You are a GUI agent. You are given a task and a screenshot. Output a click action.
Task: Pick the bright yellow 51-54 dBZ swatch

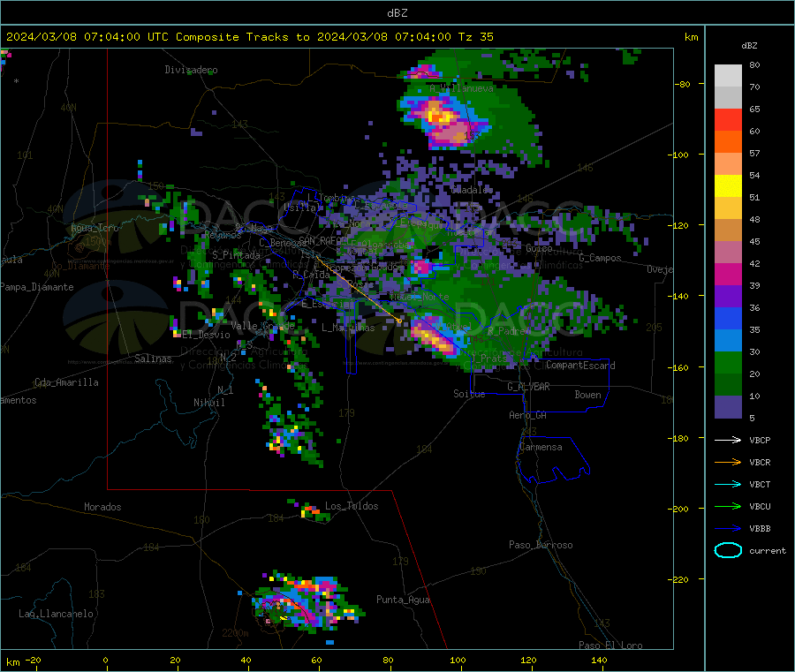[728, 186]
